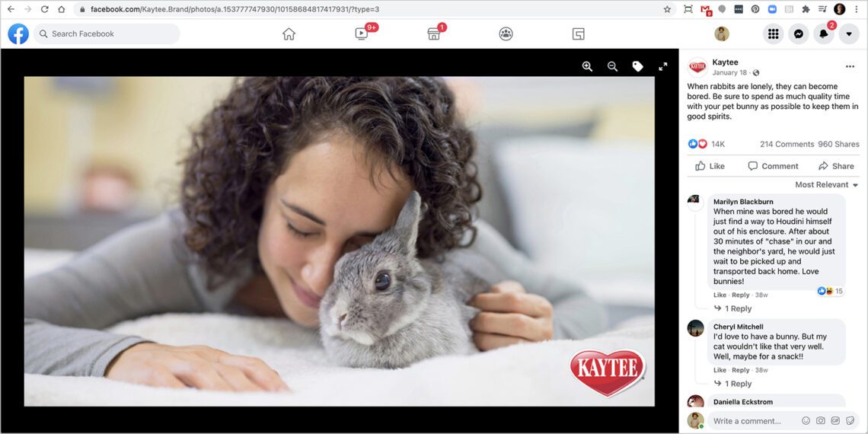Screen dimensions: 868x434
Task: Open Pinterest extension icon
Action: (755, 9)
